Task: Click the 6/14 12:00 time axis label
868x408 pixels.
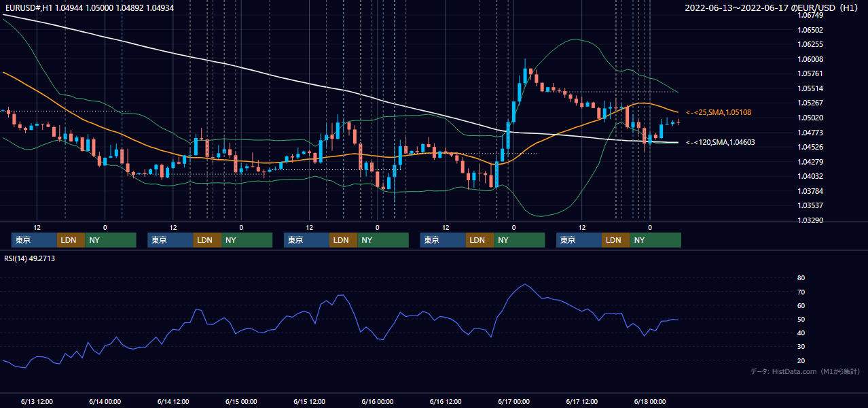Action: 173,401
